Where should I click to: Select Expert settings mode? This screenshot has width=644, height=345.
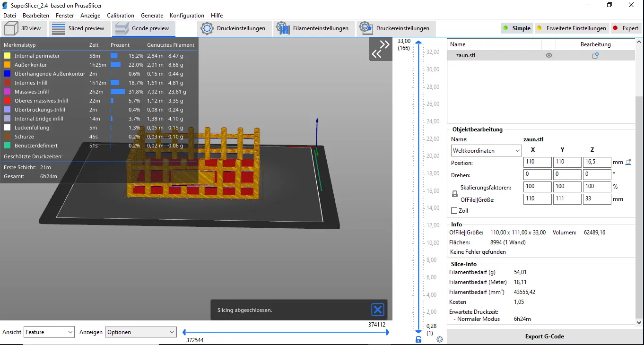pos(625,28)
